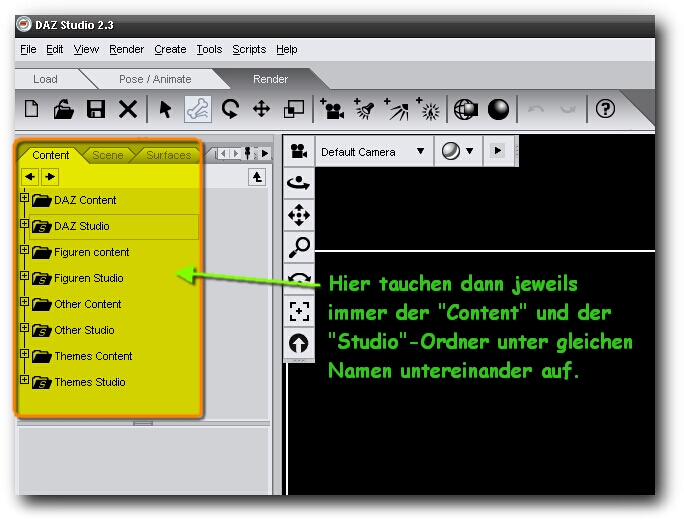Click the Redo arrow

click(x=568, y=109)
